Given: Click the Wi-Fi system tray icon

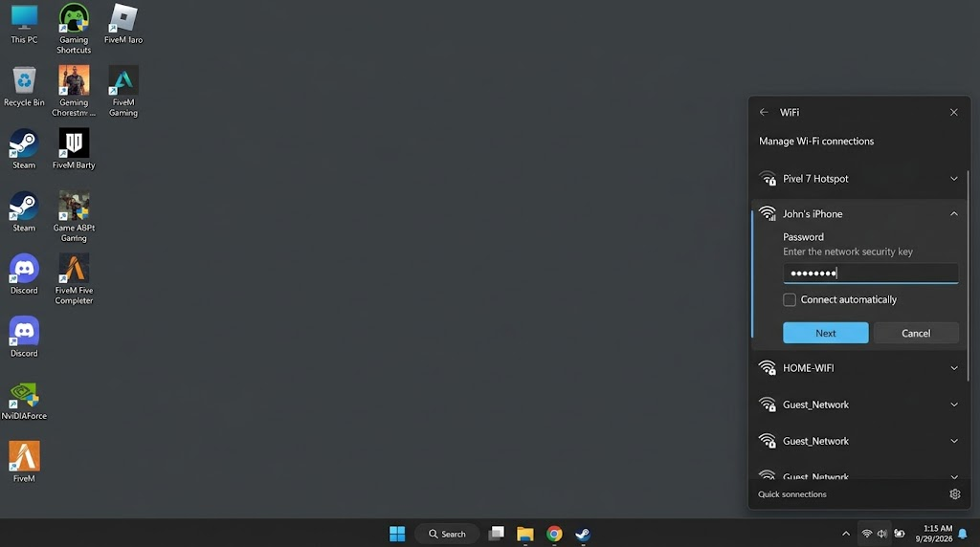Looking at the screenshot, I should point(867,534).
